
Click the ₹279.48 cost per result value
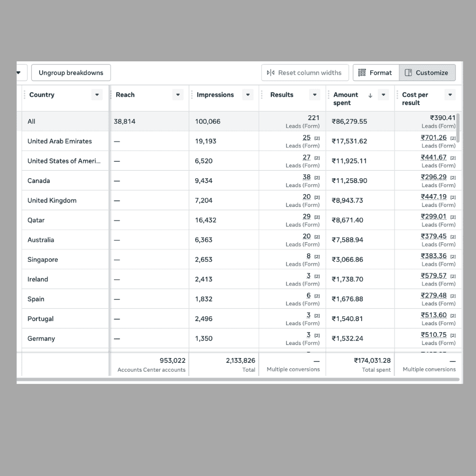(x=434, y=295)
